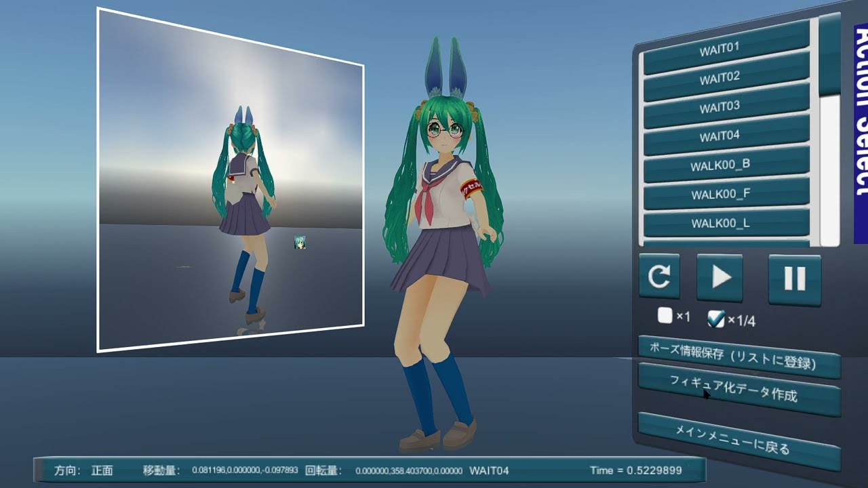This screenshot has height=488, width=868.
Task: Choose the WALK00_B animation
Action: pos(726,165)
